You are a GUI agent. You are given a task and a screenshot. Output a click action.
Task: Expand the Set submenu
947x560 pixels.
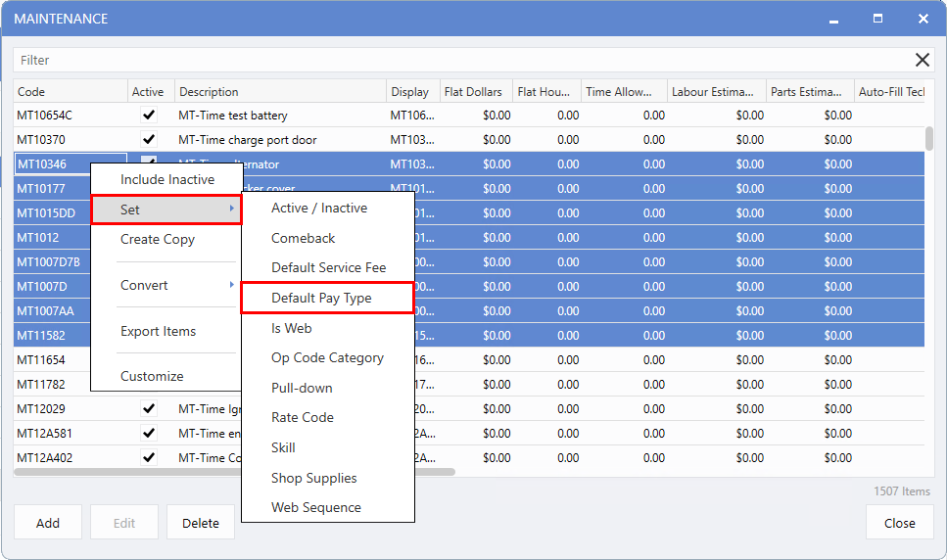[166, 210]
